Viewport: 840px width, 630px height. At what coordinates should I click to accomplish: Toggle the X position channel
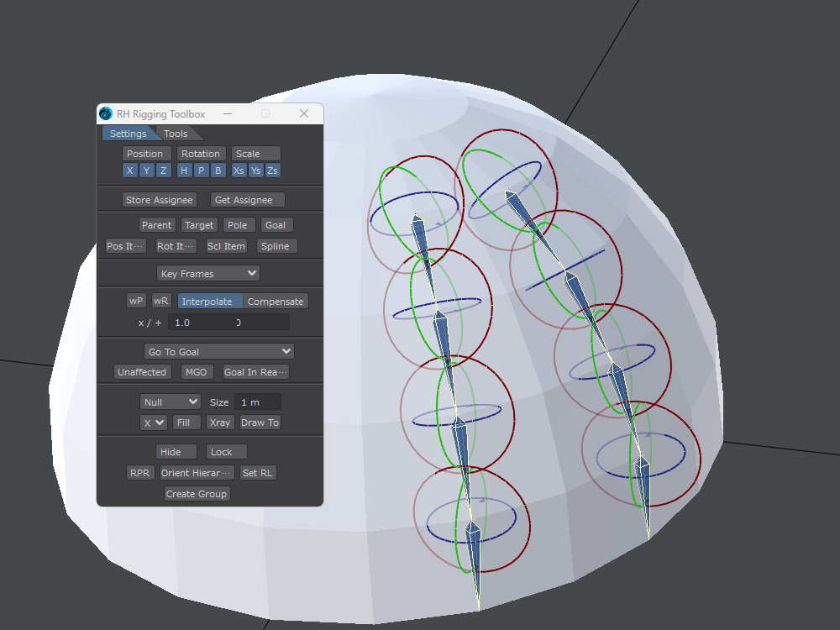[129, 171]
